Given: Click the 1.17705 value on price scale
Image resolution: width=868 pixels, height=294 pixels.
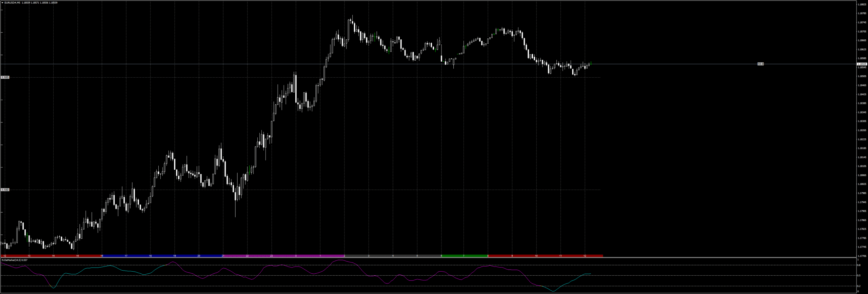Looking at the screenshot, I should (862, 256).
